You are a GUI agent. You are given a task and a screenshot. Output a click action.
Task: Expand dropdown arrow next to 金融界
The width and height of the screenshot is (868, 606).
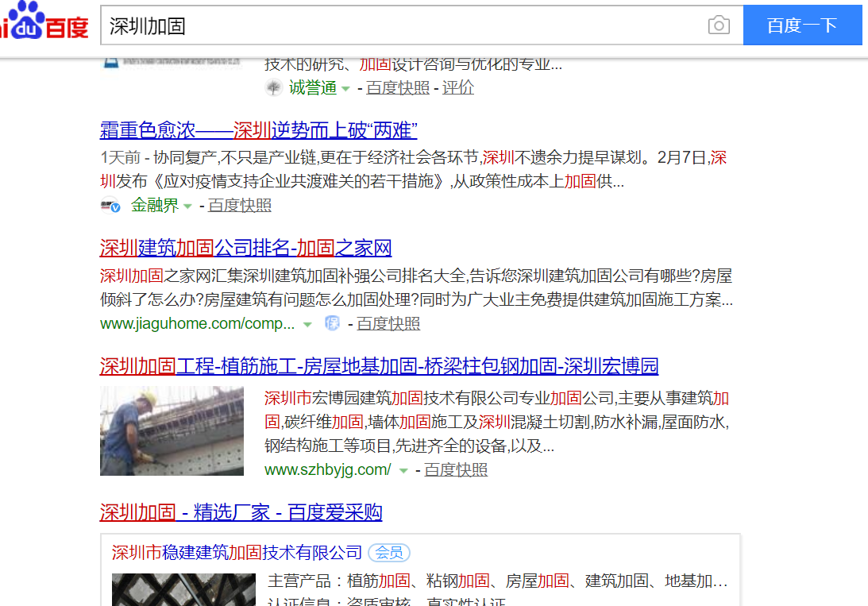pyautogui.click(x=187, y=207)
